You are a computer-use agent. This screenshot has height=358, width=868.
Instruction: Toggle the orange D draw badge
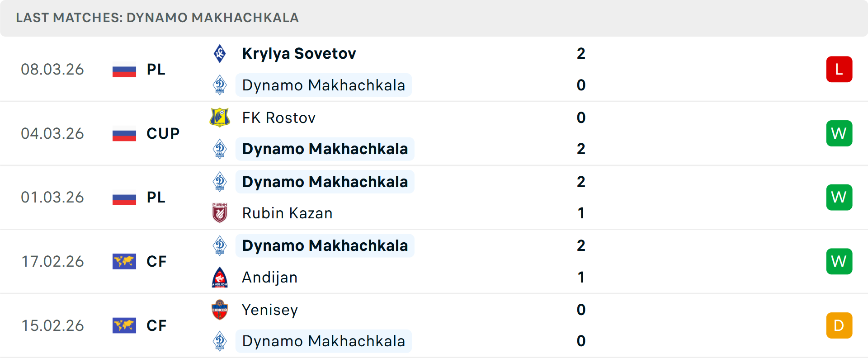[839, 325]
